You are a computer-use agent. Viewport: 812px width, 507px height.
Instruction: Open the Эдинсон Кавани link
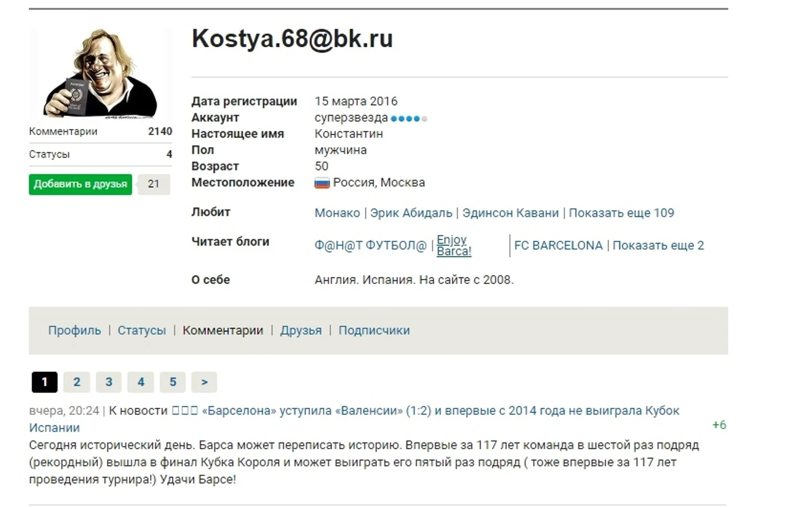coord(511,213)
